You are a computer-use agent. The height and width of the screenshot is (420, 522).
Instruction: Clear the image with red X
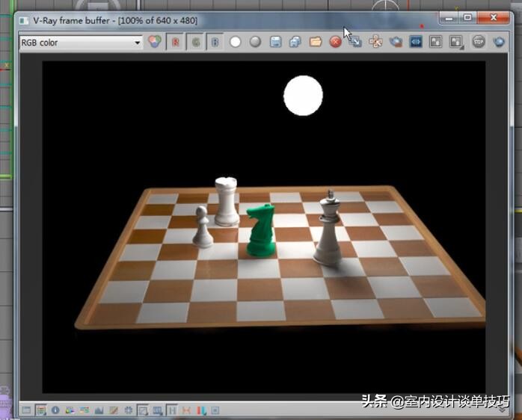tap(335, 42)
